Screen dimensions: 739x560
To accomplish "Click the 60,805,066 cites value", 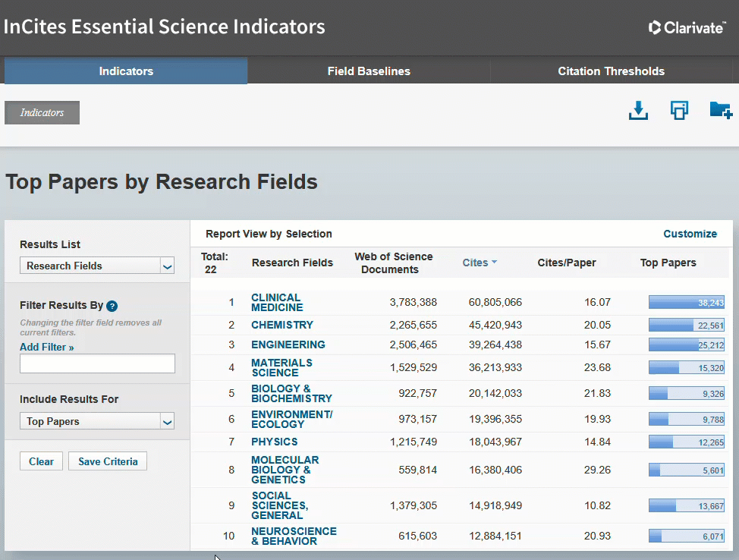I will tap(495, 302).
